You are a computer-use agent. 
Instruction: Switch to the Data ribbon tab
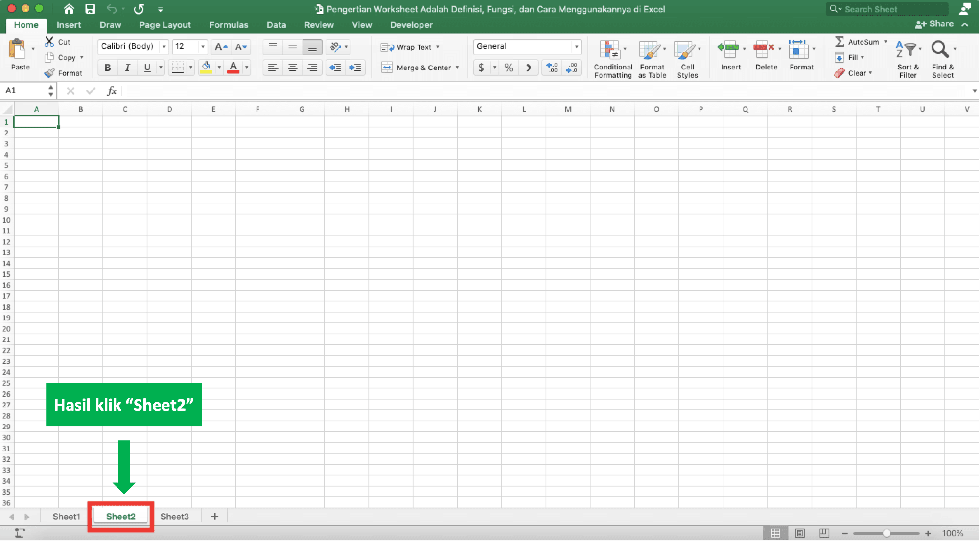coord(275,24)
